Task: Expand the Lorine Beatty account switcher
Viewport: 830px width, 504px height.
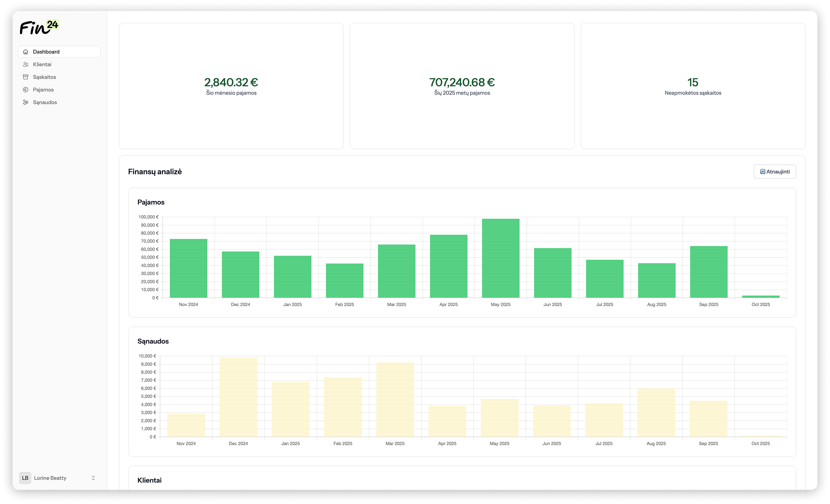Action: [93, 478]
